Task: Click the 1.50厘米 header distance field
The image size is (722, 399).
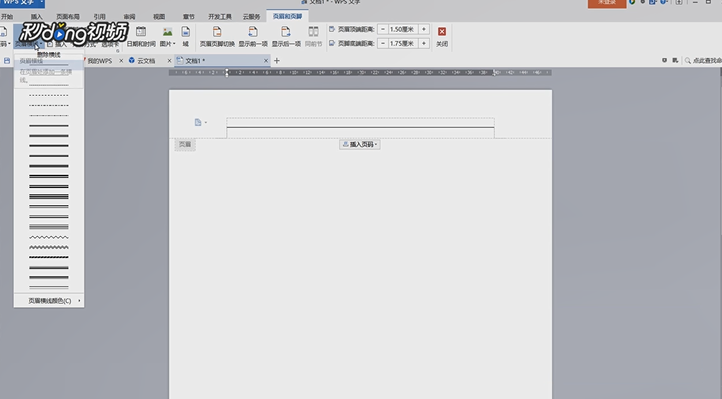Action: point(403,29)
